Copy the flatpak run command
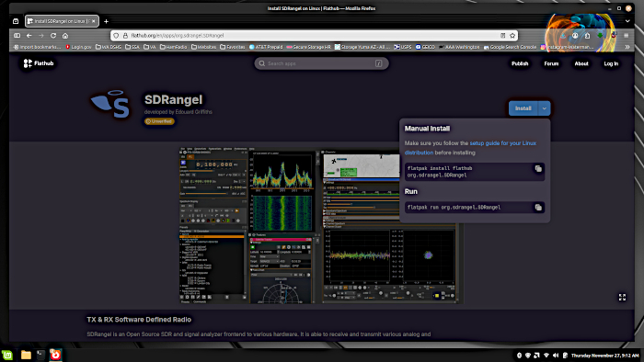This screenshot has width=644, height=362. point(538,208)
